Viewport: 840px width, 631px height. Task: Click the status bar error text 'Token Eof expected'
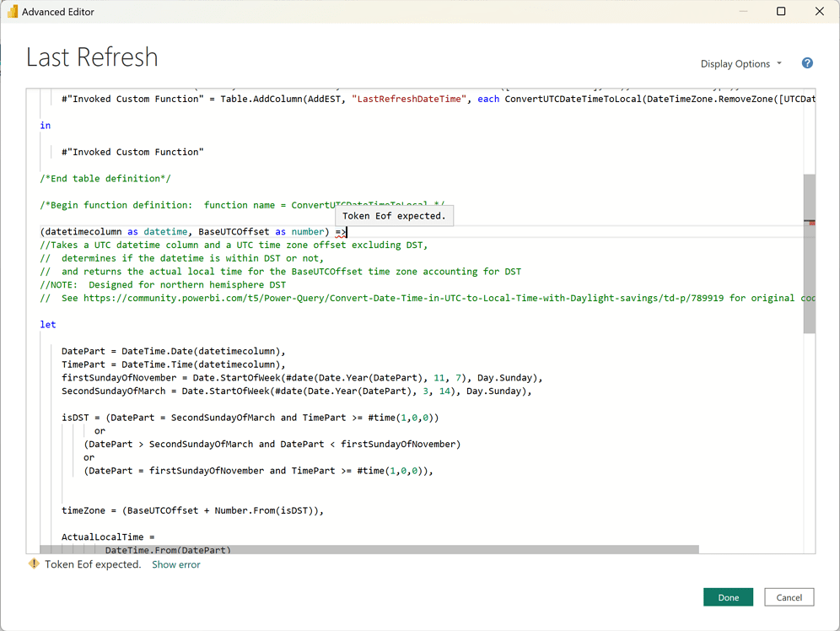click(93, 564)
